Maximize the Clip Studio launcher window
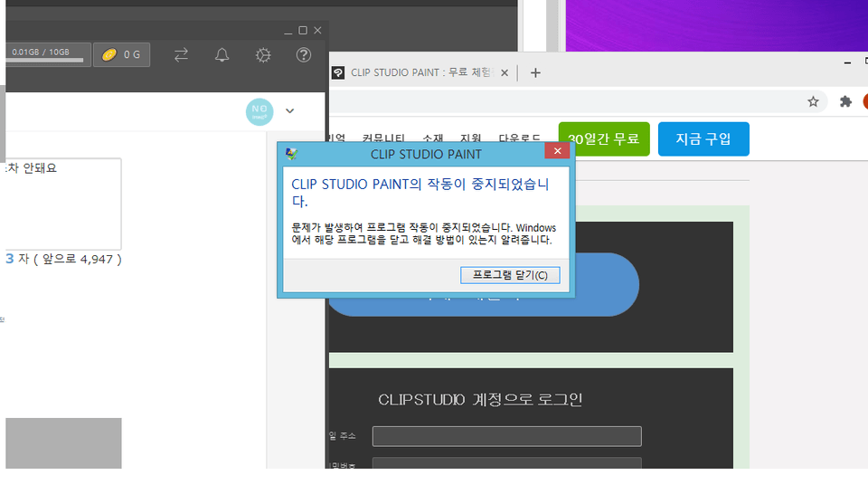868x485 pixels. 303,31
